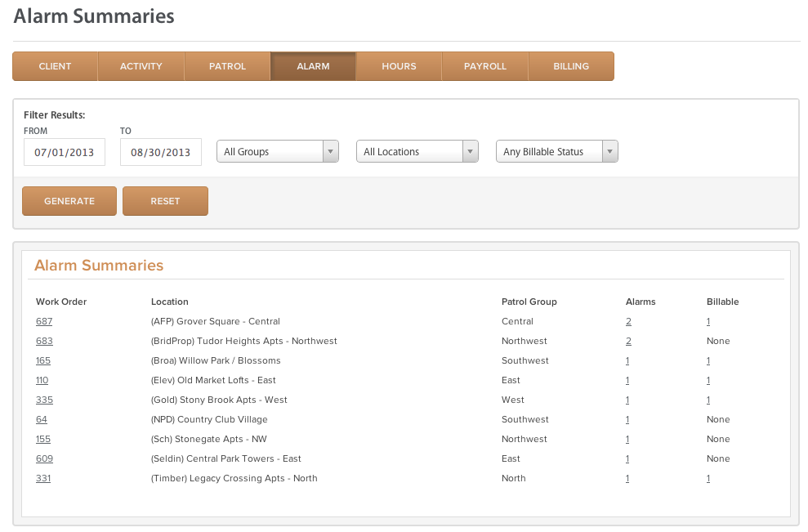Open the Any Billable Status dropdown
Image resolution: width=808 pixels, height=532 pixels.
[x=557, y=151]
